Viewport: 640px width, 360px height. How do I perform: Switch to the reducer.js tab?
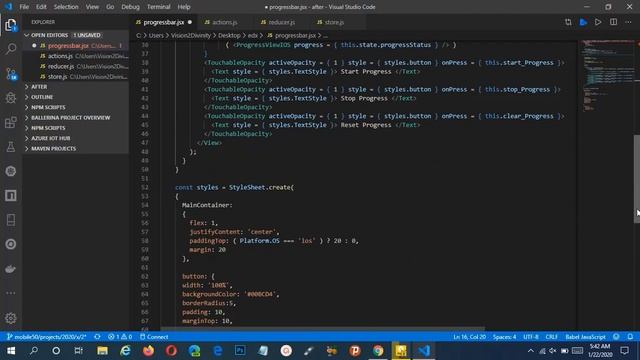[282, 22]
